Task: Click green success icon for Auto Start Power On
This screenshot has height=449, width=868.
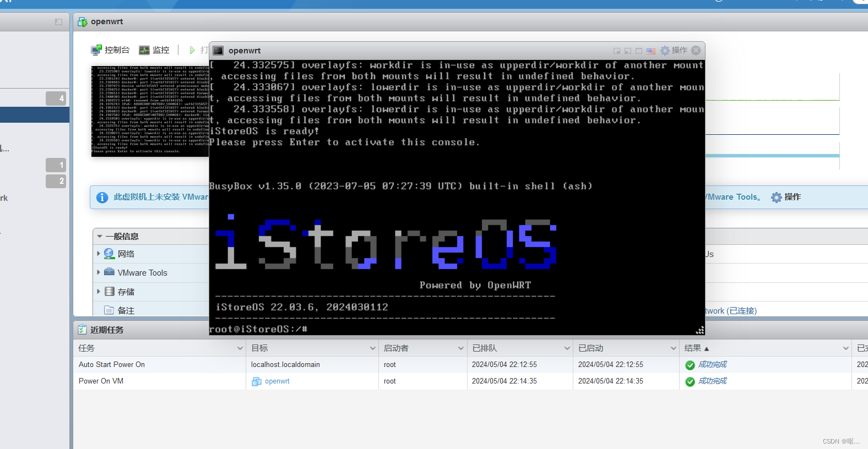Action: coord(690,365)
